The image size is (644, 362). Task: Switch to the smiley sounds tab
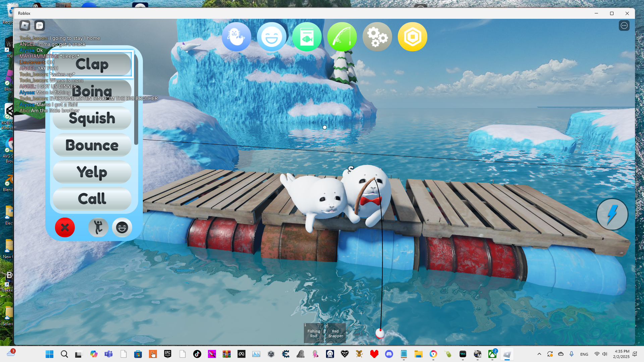pyautogui.click(x=122, y=228)
